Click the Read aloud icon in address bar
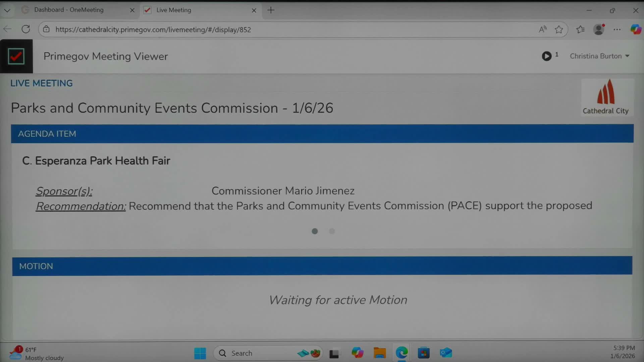The height and width of the screenshot is (362, 644). [543, 29]
